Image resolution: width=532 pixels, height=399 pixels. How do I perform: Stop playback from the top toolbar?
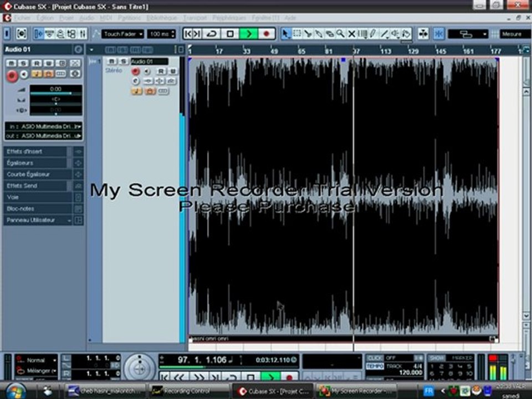point(230,34)
